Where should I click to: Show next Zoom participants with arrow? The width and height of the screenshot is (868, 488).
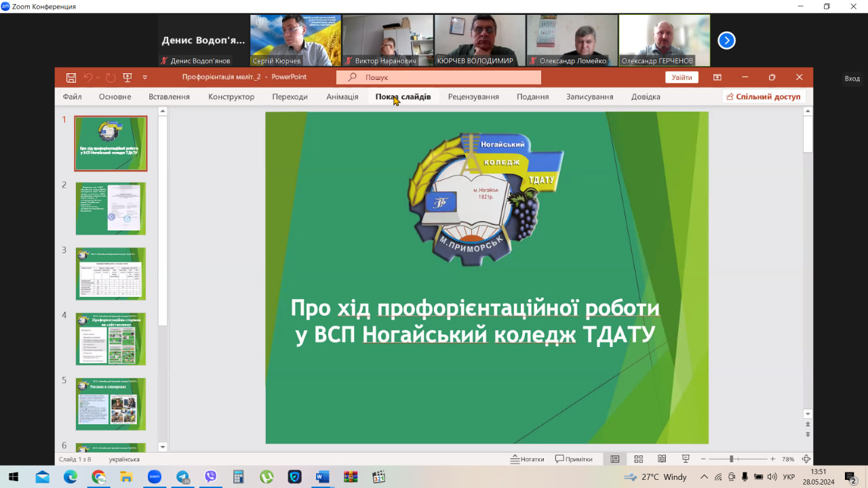726,41
